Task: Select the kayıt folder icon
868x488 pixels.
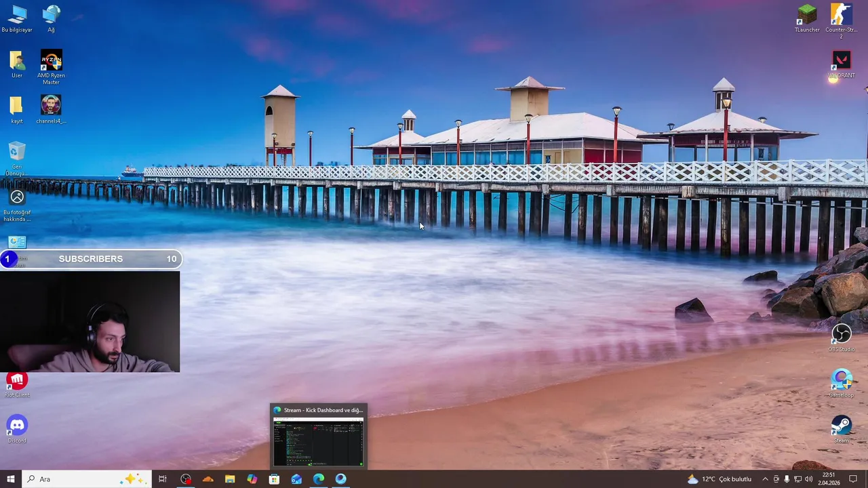Action: [x=17, y=110]
